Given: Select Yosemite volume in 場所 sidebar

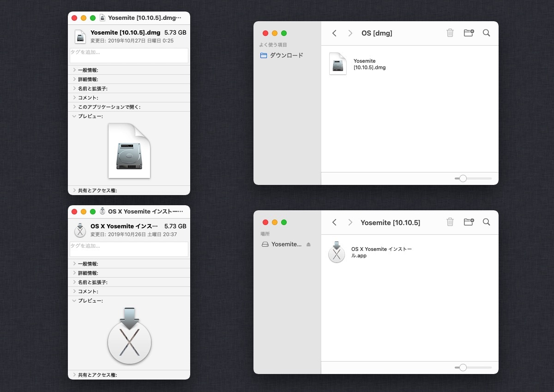Looking at the screenshot, I should (x=286, y=244).
